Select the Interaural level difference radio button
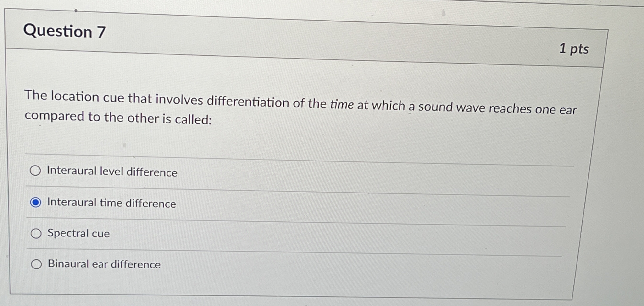644x306 pixels. tap(36, 171)
